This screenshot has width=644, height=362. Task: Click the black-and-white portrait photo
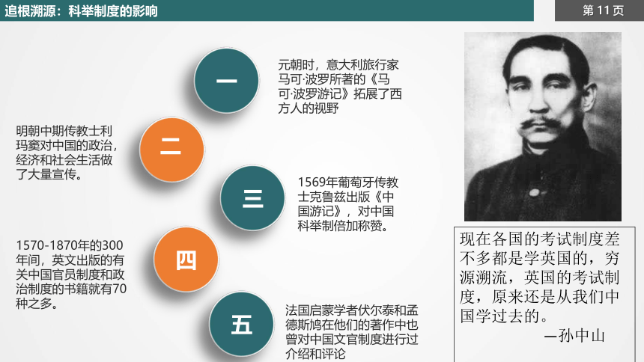543,126
